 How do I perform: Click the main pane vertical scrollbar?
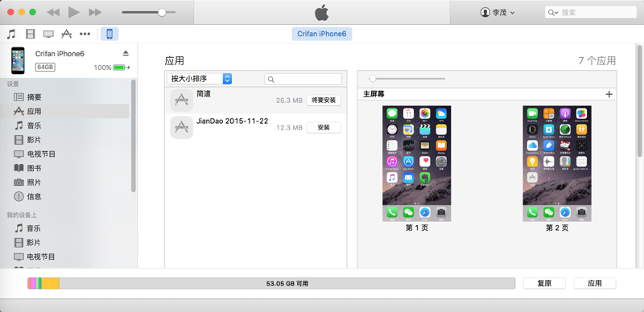click(640, 101)
